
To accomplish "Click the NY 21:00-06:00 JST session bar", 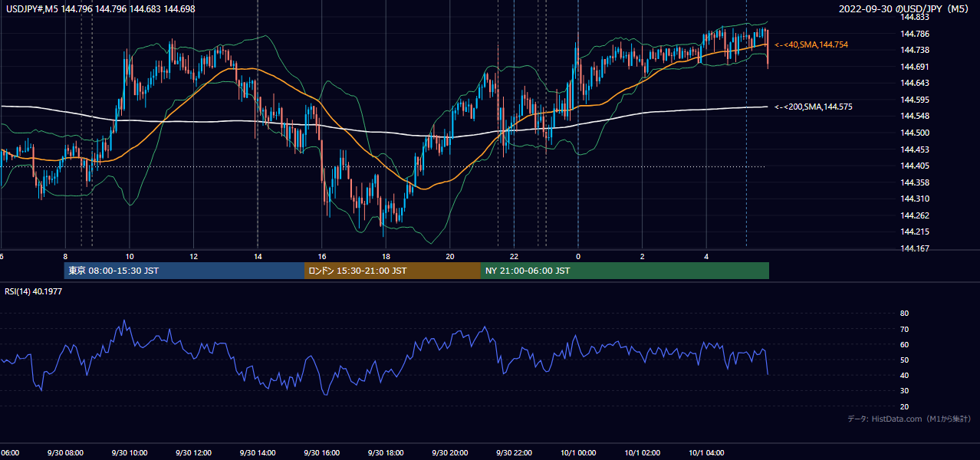I will point(625,271).
